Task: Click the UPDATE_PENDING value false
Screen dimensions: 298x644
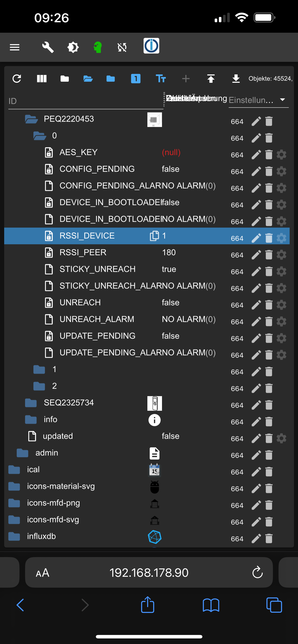Action: [170, 336]
